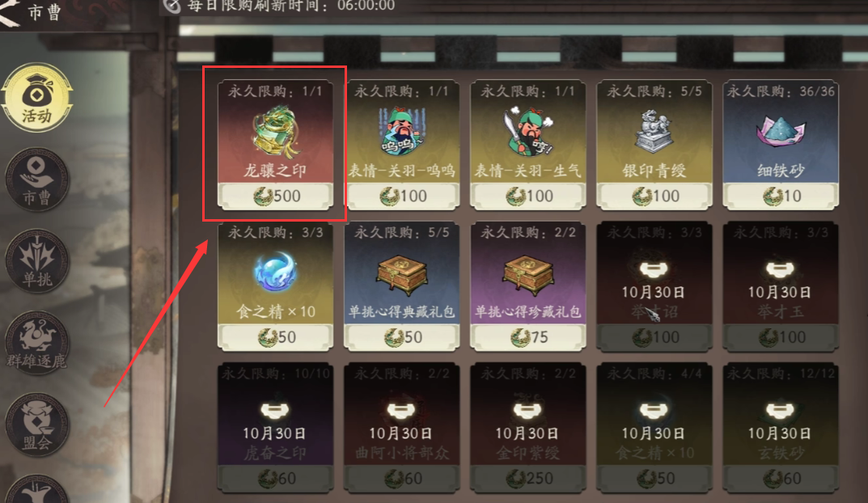Select the 表情-关羽-生气 emote icon
Screen dimensions: 868x503
click(528, 132)
